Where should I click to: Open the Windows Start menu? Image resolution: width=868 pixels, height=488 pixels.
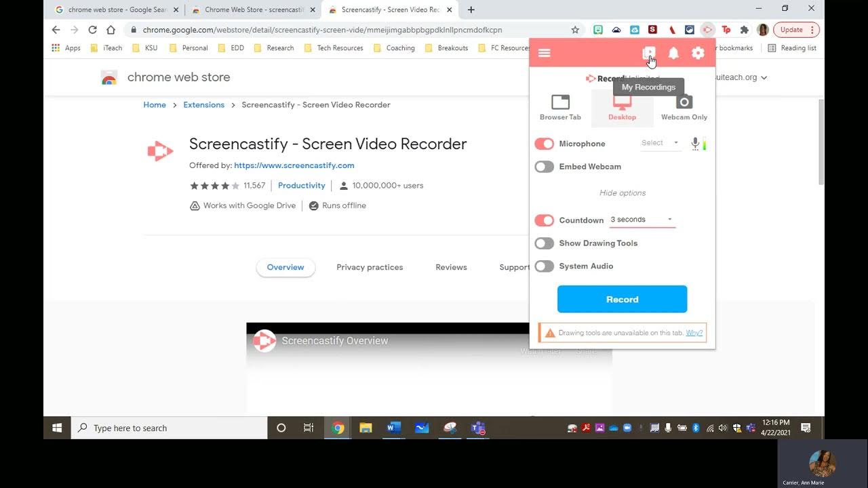(x=57, y=428)
